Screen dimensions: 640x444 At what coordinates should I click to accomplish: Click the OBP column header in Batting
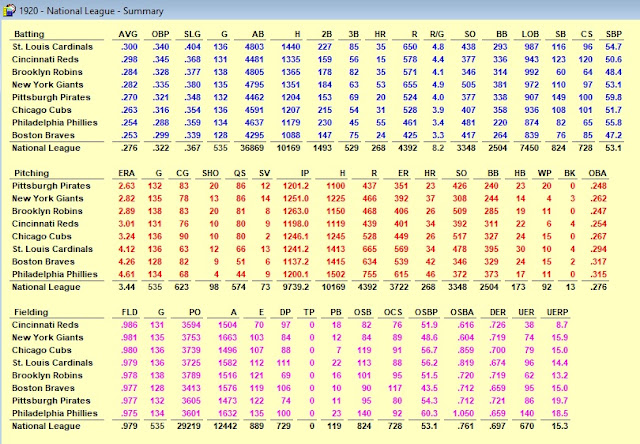tap(160, 34)
